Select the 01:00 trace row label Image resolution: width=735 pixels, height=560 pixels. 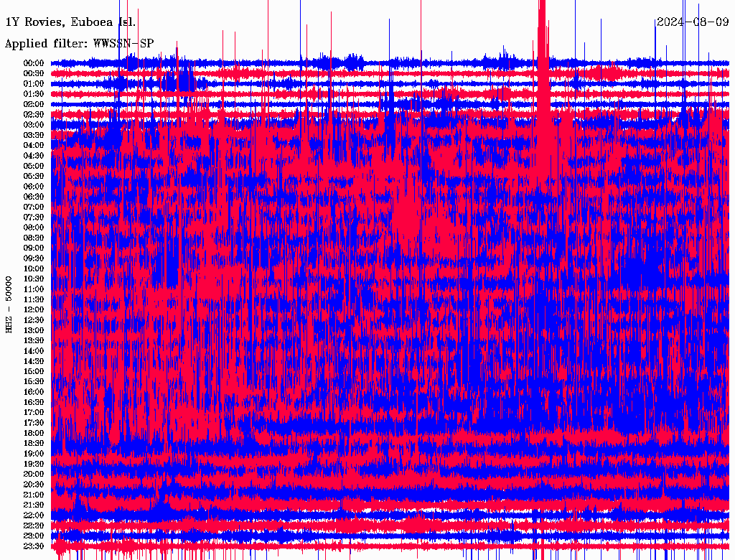coord(34,83)
